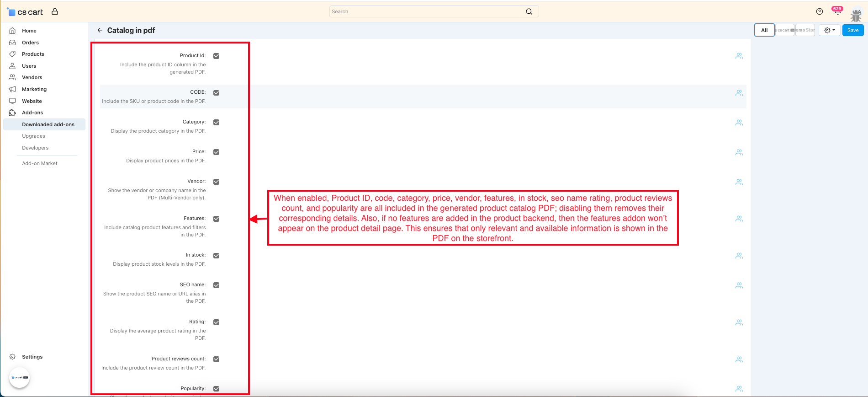Open Upgrades in the sidebar
This screenshot has height=397, width=868.
(x=33, y=136)
